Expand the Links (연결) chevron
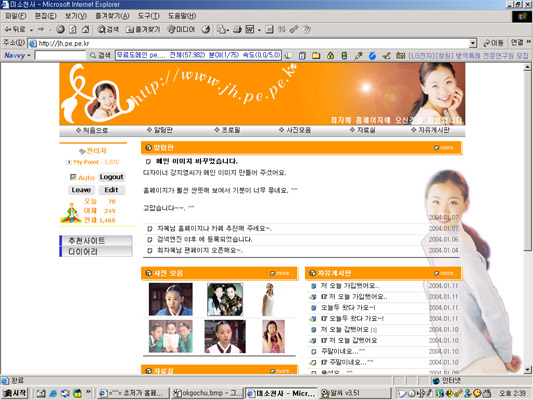Screen dimensions: 533x400 [528, 42]
